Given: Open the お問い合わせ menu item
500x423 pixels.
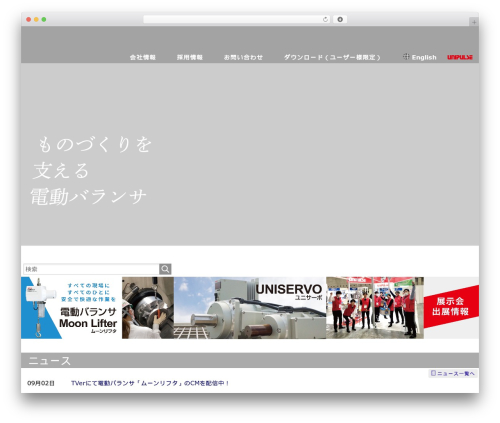Looking at the screenshot, I should pyautogui.click(x=243, y=57).
